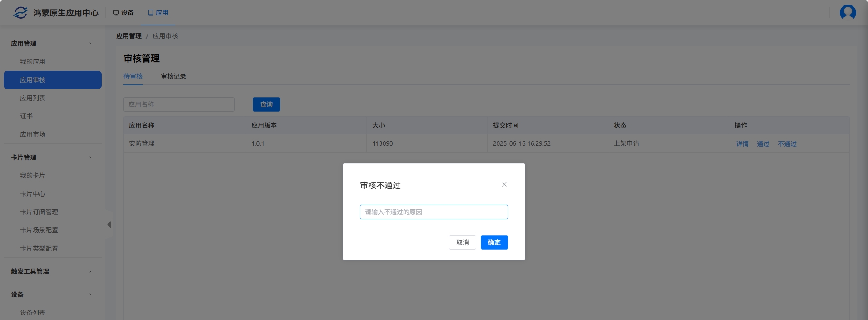Focus the 应用名称 search input
The height and width of the screenshot is (320, 868).
[179, 104]
